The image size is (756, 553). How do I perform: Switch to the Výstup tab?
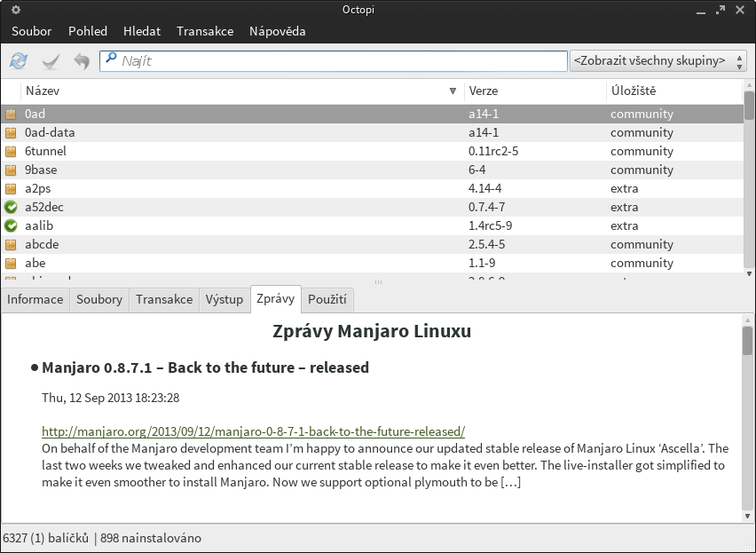(224, 299)
